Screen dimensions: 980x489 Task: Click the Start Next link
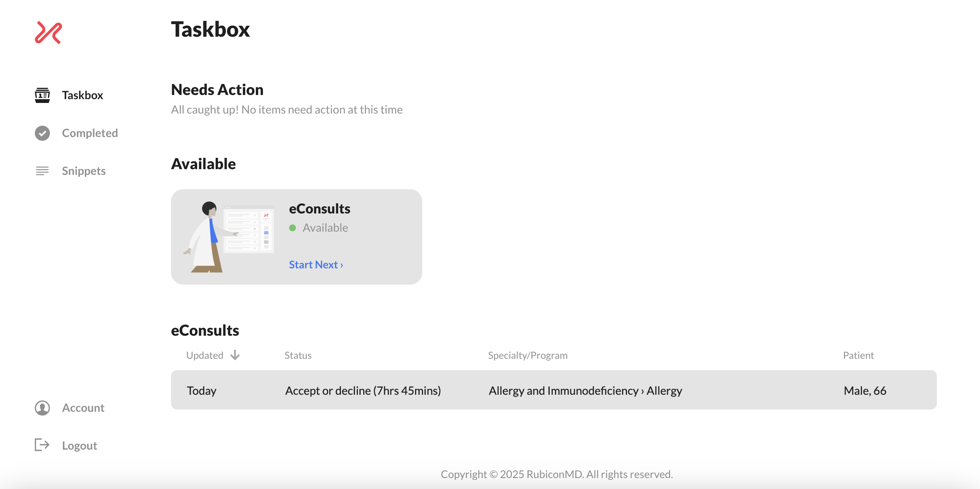(x=316, y=265)
